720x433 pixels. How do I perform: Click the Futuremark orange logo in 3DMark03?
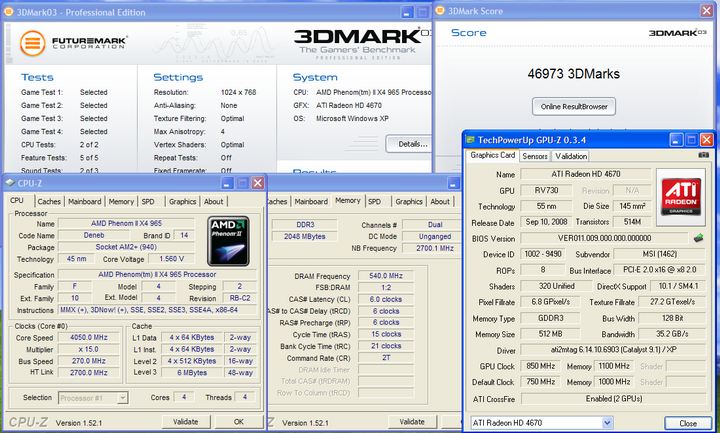pyautogui.click(x=33, y=43)
